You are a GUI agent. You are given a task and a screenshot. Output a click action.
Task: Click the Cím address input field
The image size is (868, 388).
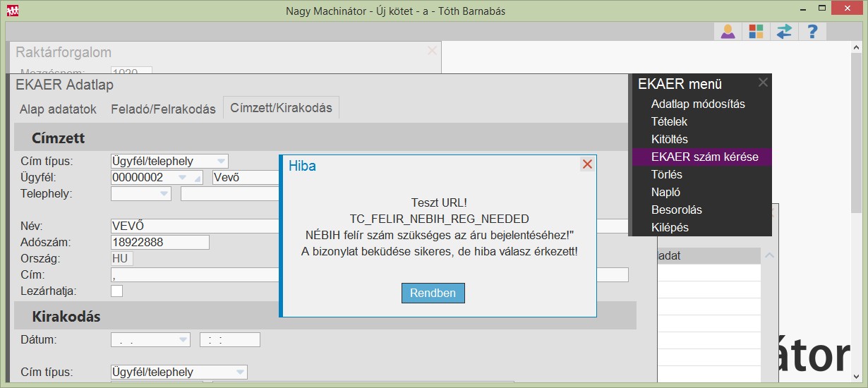pos(195,274)
